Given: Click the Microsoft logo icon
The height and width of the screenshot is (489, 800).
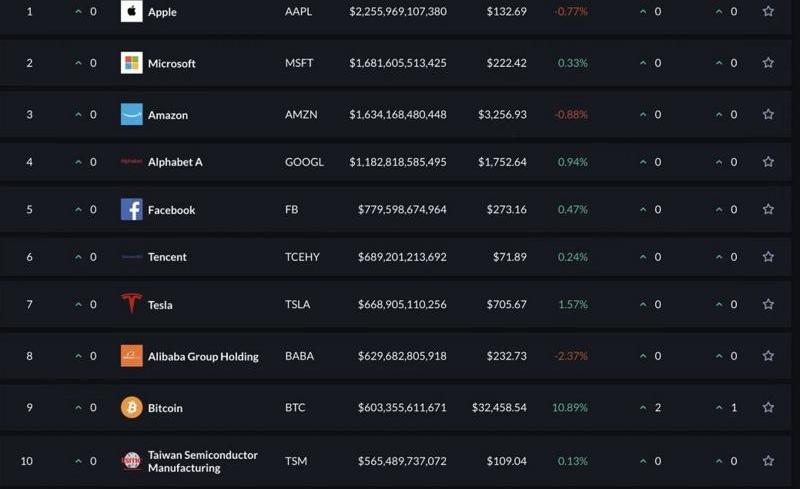Looking at the screenshot, I should (x=131, y=63).
